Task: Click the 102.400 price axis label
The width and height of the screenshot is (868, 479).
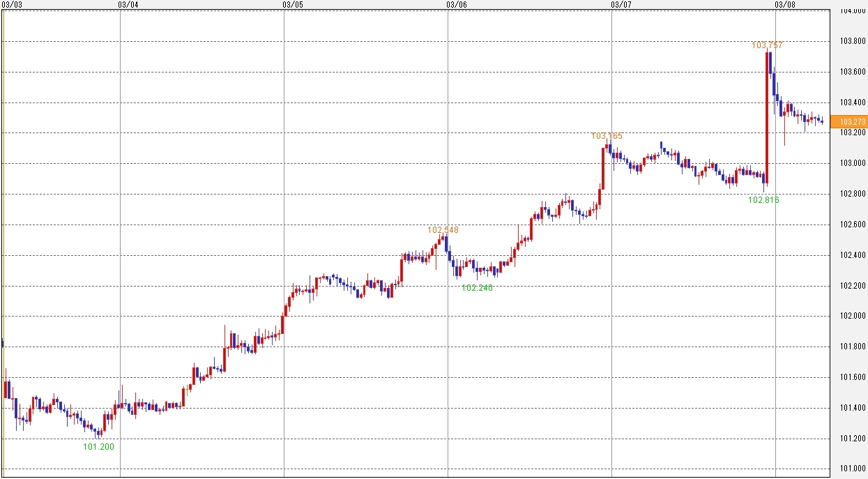Action: tap(853, 255)
